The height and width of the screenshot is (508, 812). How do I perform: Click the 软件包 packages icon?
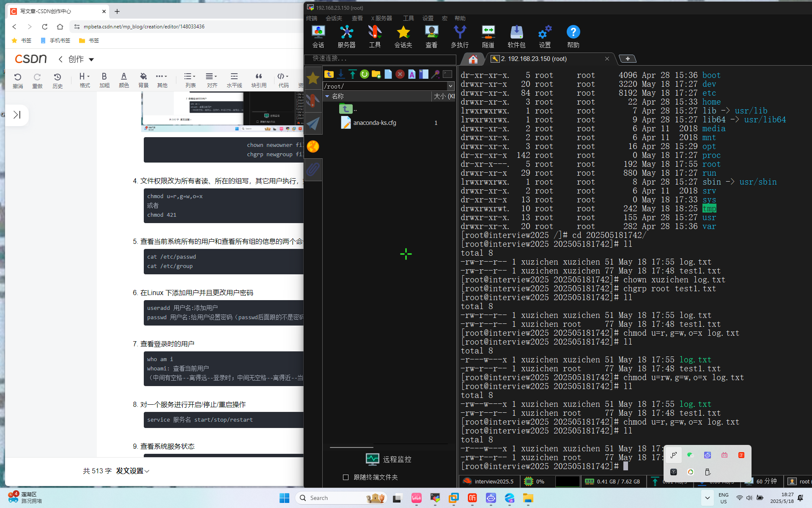coord(516,36)
